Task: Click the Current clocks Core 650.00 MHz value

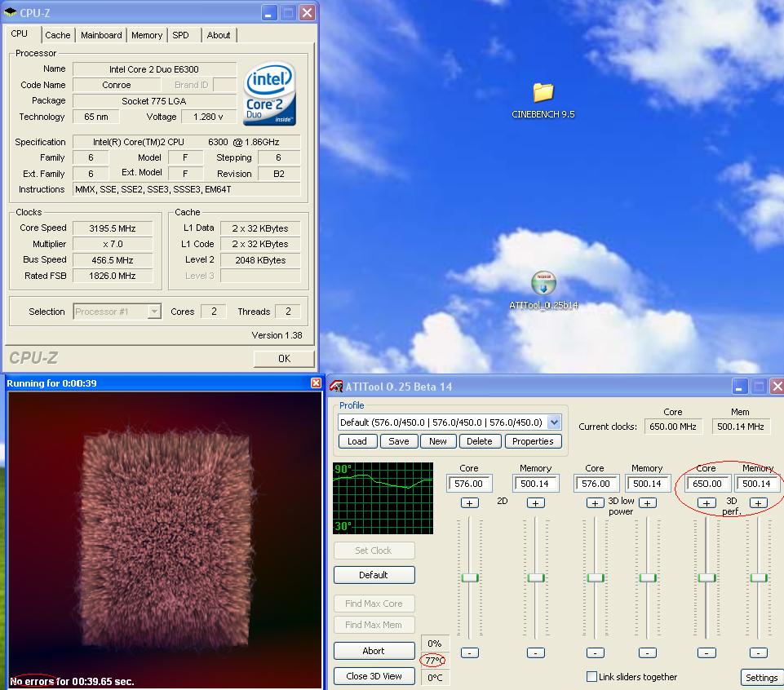Action: pos(673,427)
